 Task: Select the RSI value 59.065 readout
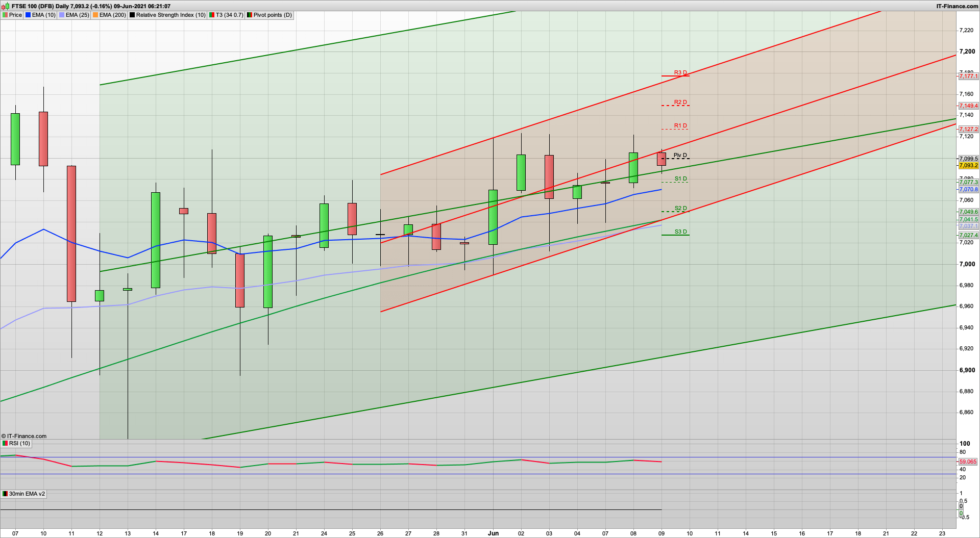(x=967, y=461)
